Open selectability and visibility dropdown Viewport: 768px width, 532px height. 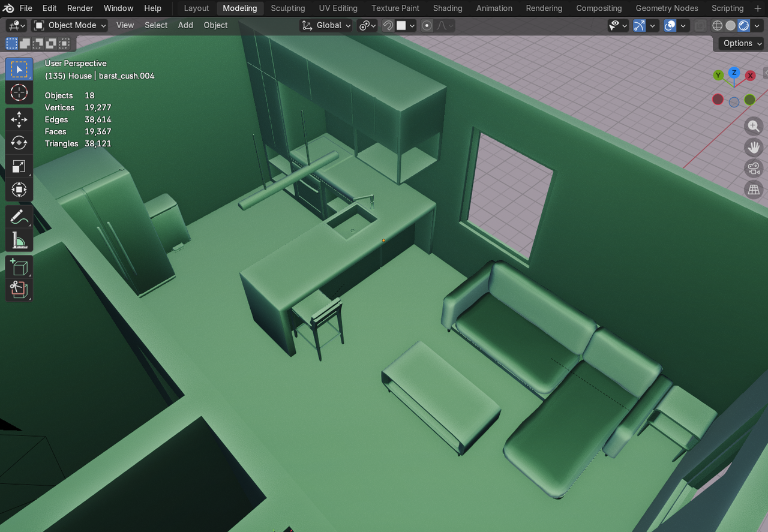[x=618, y=25]
